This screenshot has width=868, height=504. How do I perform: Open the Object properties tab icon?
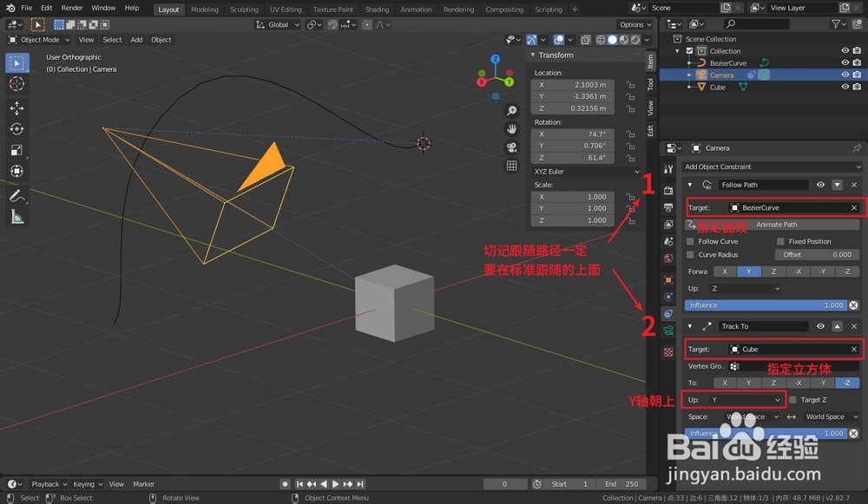[668, 280]
